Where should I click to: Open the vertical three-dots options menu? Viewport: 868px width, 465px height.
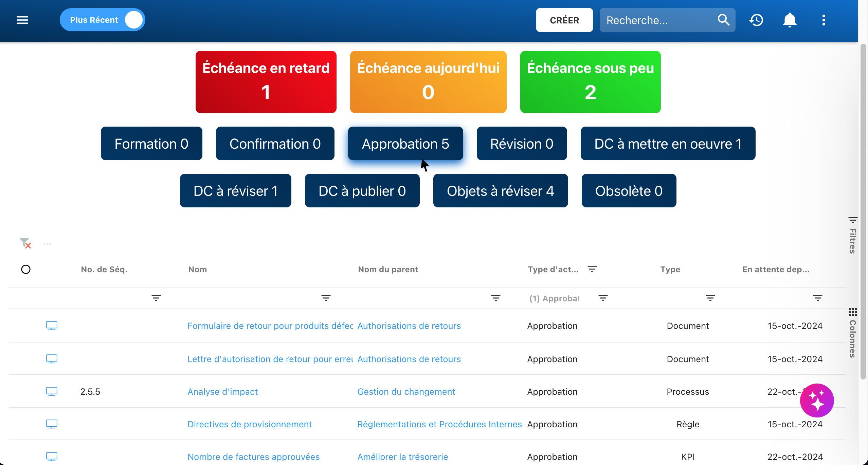(x=824, y=20)
